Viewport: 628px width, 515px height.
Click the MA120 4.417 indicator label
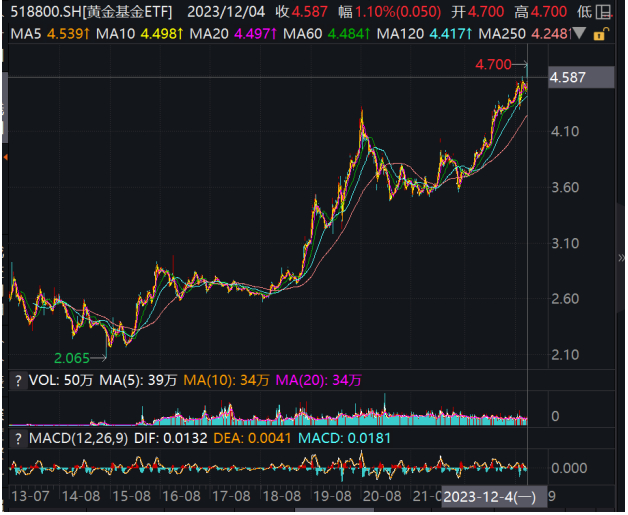[x=425, y=34]
